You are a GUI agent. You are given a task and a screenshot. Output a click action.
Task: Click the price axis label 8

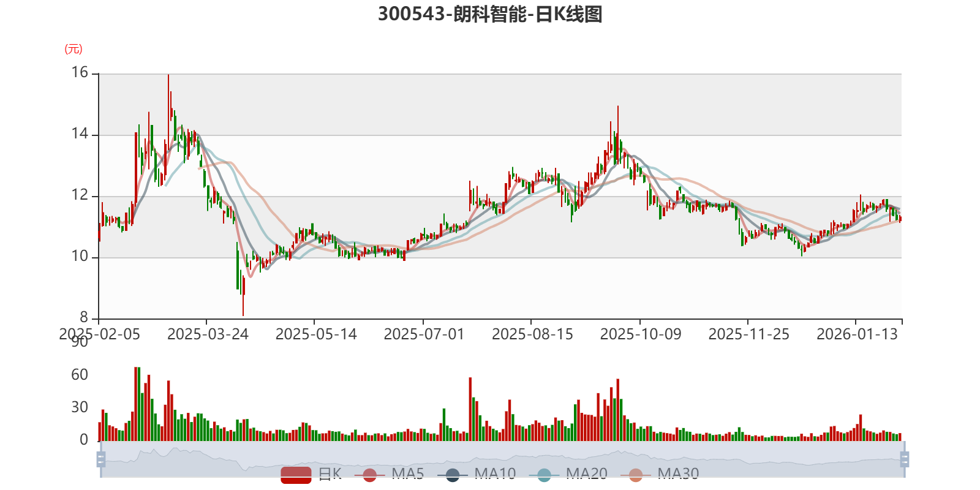(84, 318)
